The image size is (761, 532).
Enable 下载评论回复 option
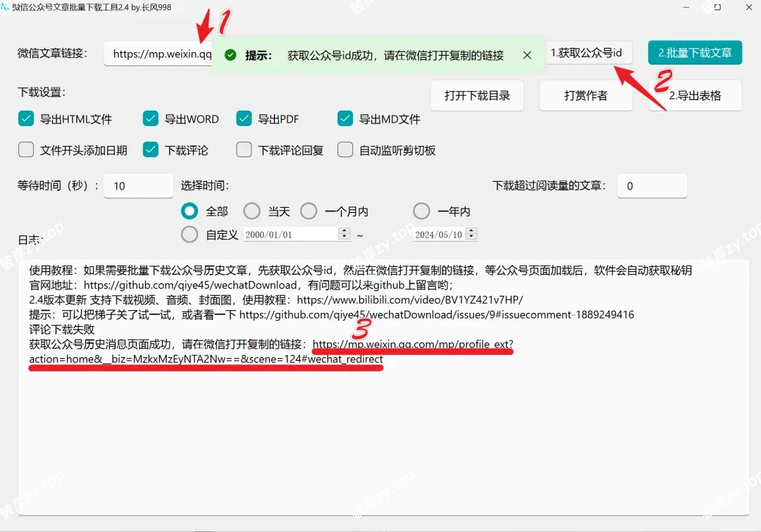[x=243, y=149]
